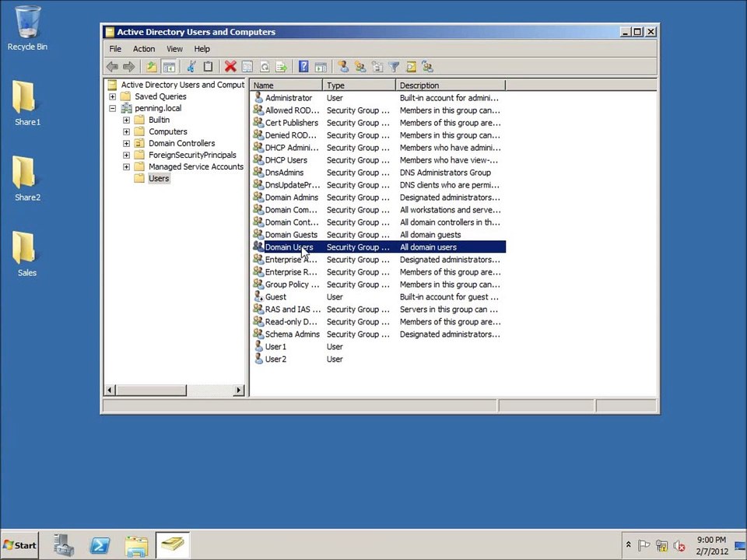Open the View menu
747x560 pixels.
(174, 48)
